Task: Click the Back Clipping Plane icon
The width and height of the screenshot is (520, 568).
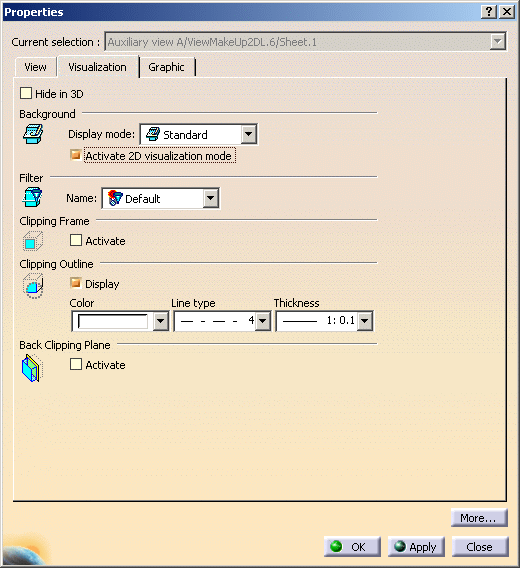Action: coord(32,368)
